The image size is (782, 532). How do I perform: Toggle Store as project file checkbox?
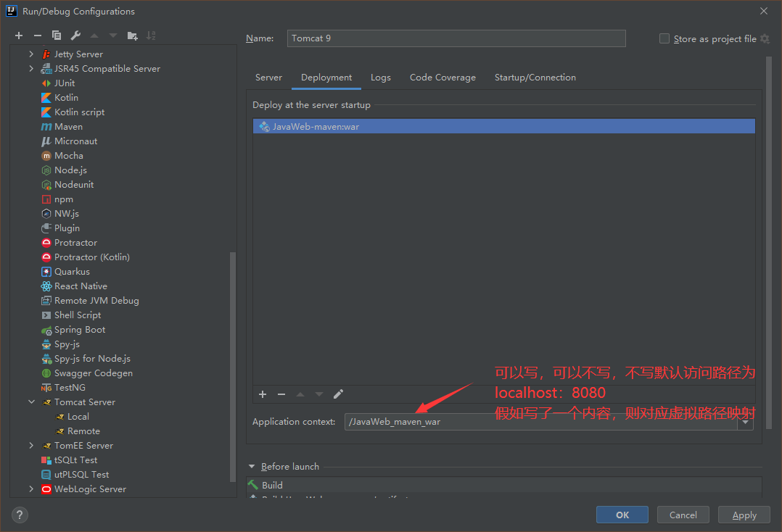(664, 38)
